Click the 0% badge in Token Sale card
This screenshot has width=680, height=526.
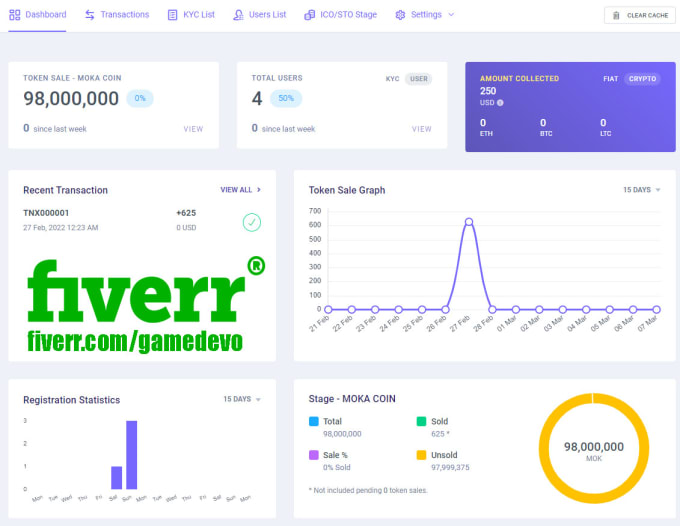coord(140,98)
